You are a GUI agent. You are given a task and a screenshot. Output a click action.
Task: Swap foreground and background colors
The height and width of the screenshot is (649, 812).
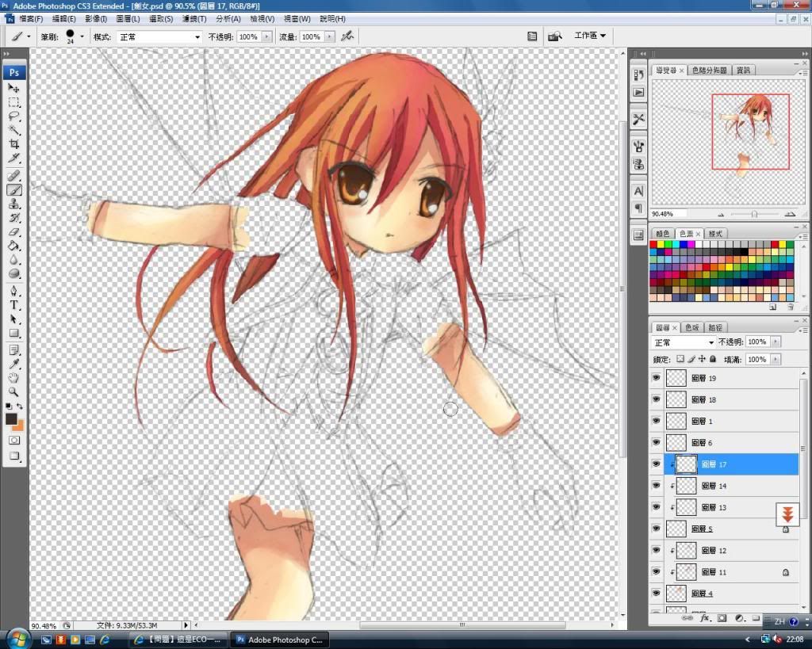pyautogui.click(x=20, y=407)
